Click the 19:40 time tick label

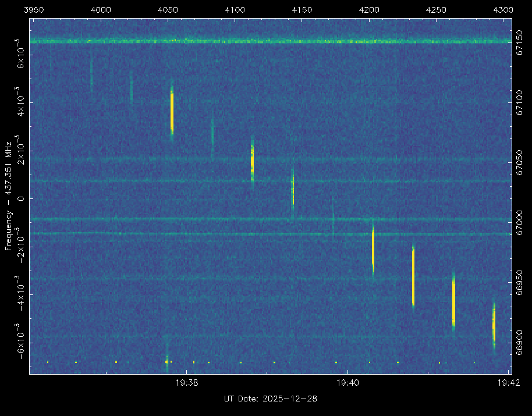[347, 383]
